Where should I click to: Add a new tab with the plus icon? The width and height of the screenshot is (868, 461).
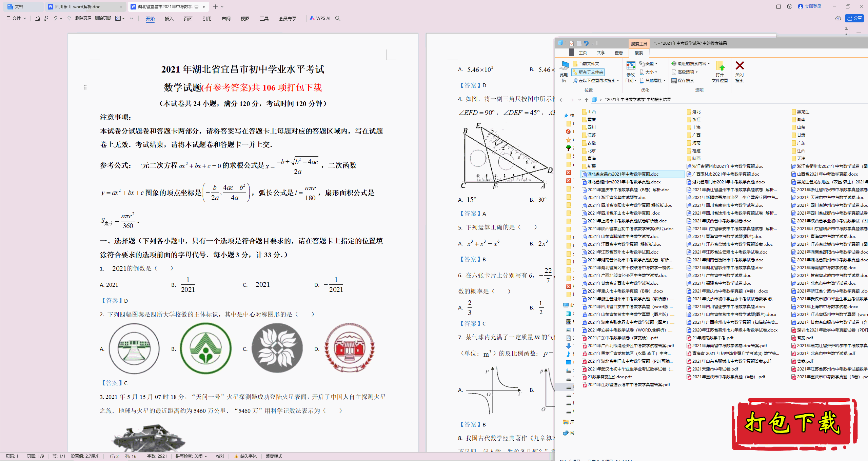[x=215, y=6]
